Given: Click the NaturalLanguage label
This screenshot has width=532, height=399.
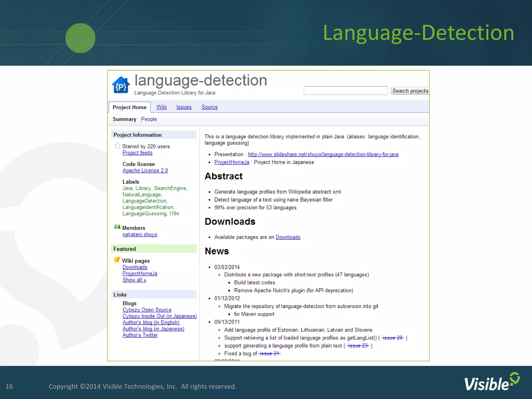Looking at the screenshot, I should [142, 195].
